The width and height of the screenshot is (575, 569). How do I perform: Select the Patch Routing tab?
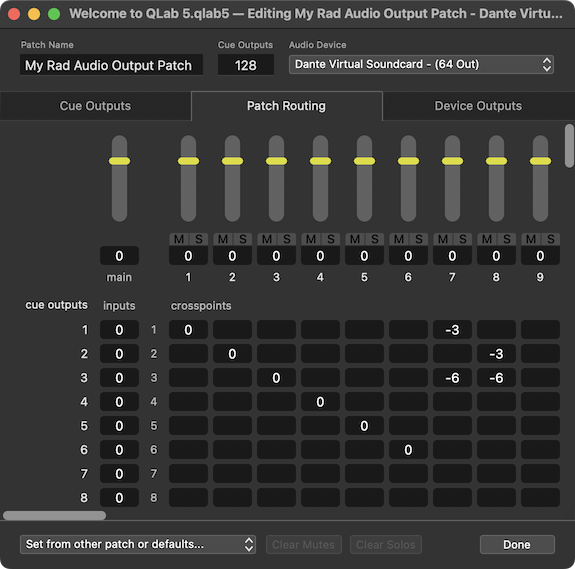coord(286,106)
